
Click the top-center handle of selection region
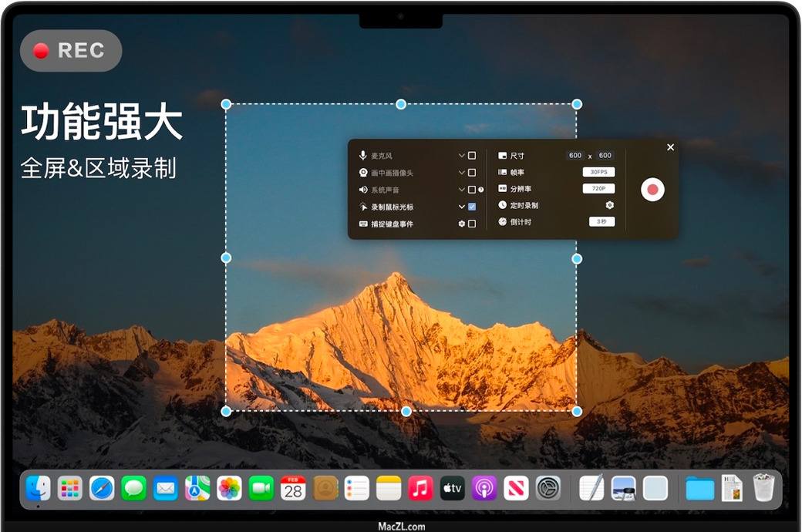(x=401, y=104)
